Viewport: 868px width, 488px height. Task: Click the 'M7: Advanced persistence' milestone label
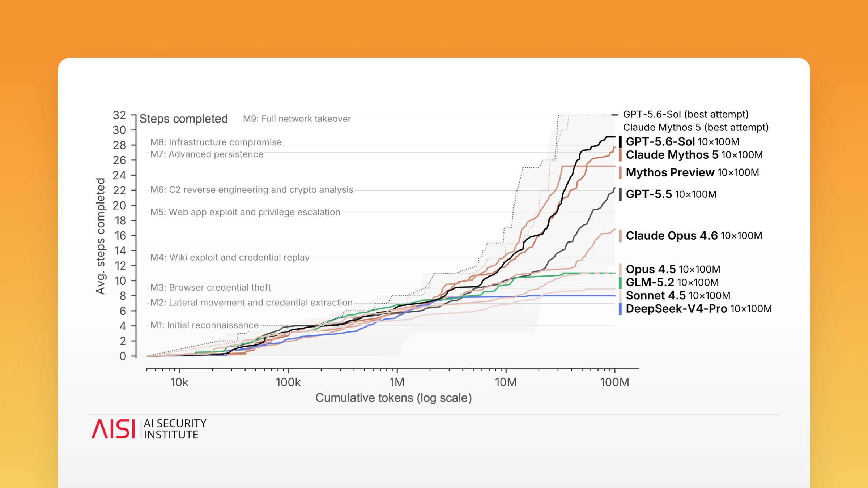tap(207, 154)
